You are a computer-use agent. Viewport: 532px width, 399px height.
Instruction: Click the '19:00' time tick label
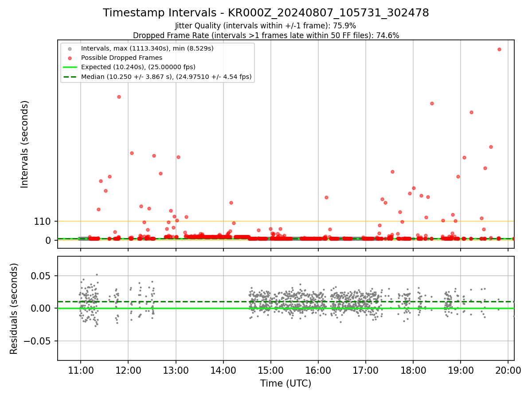coord(460,370)
